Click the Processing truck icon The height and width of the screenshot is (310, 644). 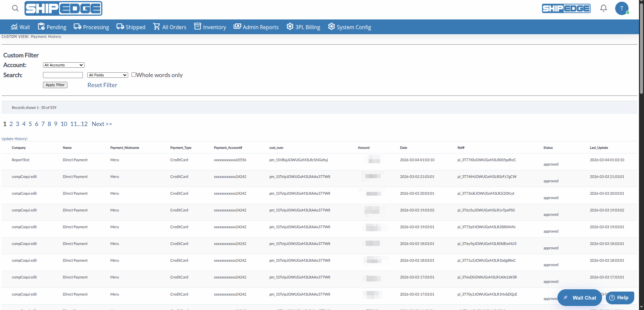(78, 26)
